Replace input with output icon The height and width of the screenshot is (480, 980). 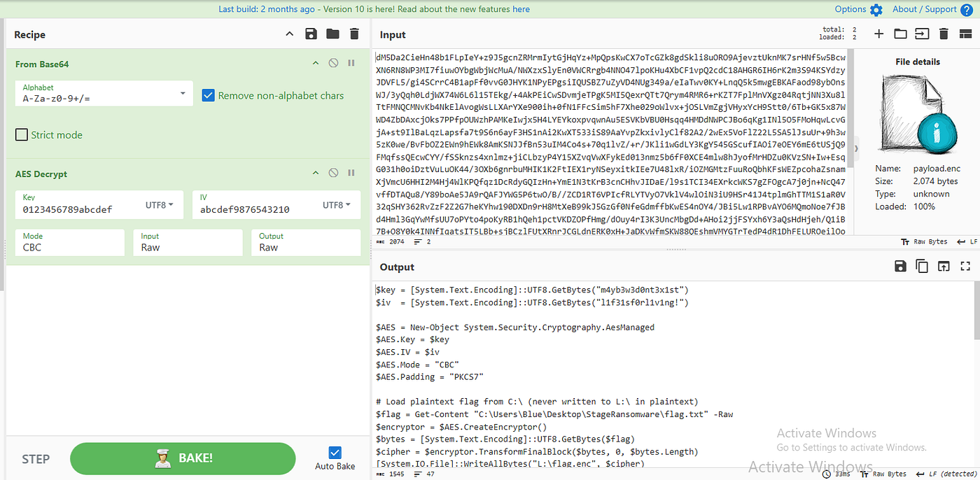click(944, 266)
